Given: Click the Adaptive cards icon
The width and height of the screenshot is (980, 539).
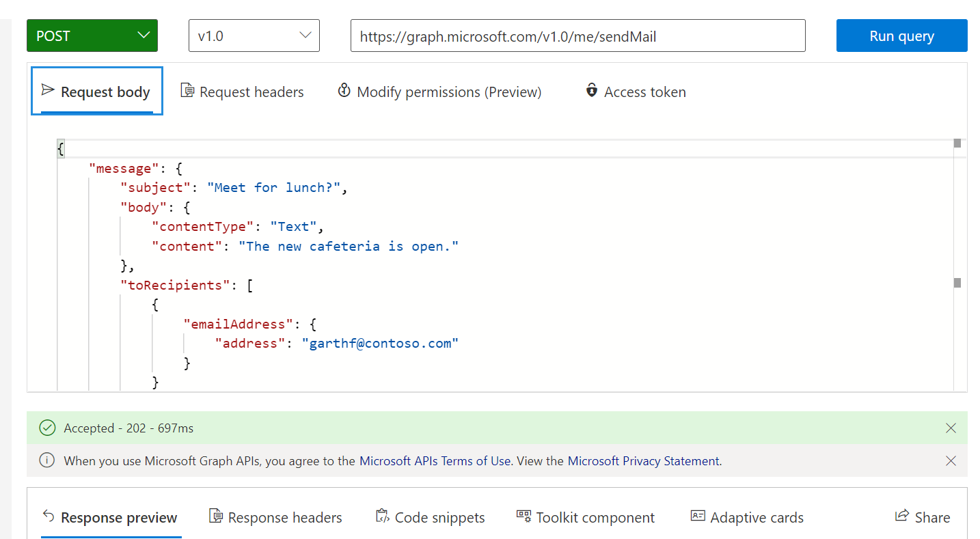Looking at the screenshot, I should pos(698,516).
